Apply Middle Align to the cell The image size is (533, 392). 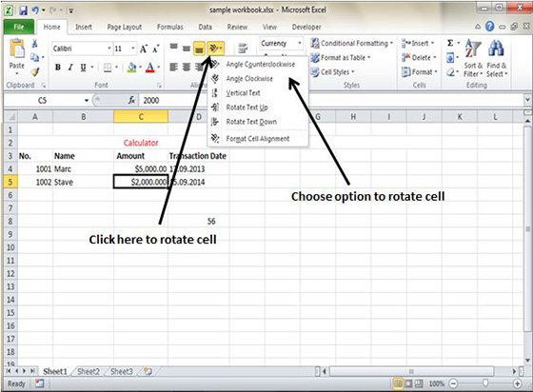[x=187, y=49]
